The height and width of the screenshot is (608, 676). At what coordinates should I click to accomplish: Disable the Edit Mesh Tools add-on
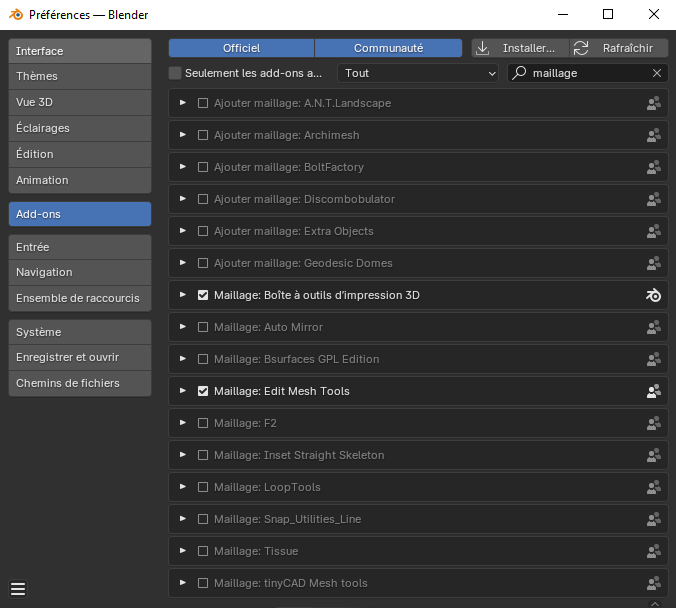pyautogui.click(x=203, y=391)
